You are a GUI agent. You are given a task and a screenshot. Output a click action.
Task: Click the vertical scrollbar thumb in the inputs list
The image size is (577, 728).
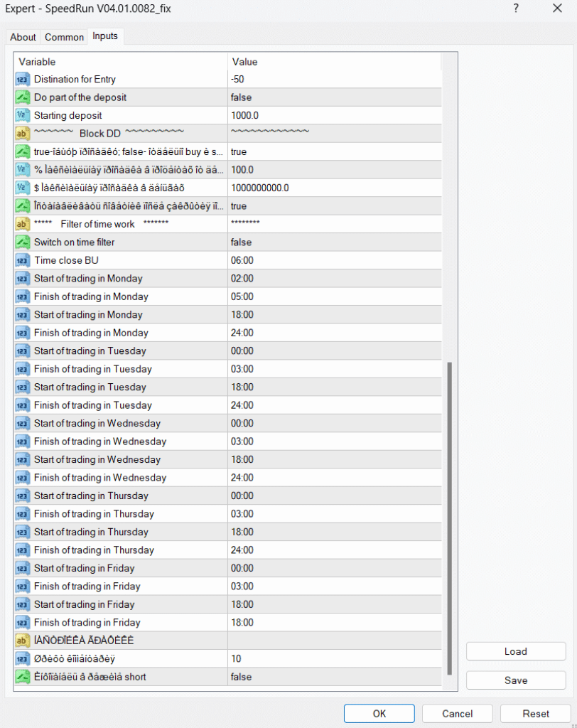pyautogui.click(x=449, y=518)
